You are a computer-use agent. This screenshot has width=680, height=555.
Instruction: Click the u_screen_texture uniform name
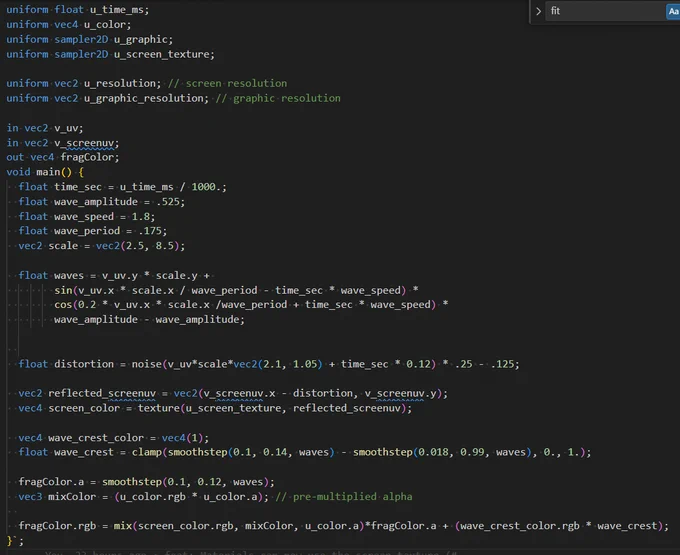pyautogui.click(x=163, y=54)
